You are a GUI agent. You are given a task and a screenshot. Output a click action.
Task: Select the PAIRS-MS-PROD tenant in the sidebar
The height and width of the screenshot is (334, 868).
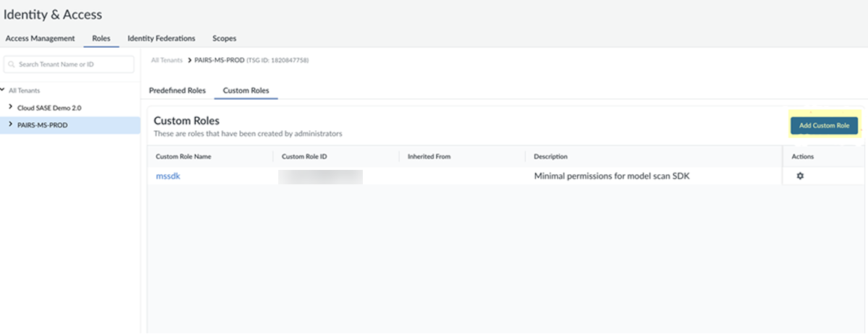pos(42,124)
